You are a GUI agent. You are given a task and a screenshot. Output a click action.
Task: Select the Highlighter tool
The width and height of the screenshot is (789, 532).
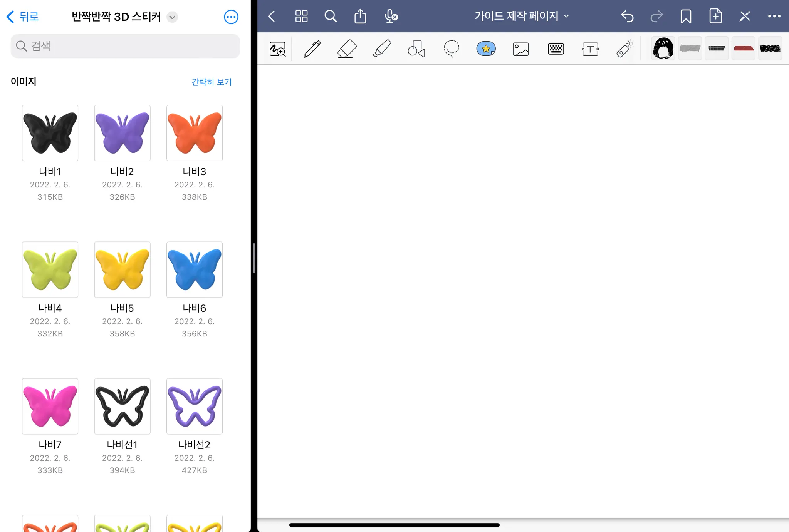click(382, 49)
